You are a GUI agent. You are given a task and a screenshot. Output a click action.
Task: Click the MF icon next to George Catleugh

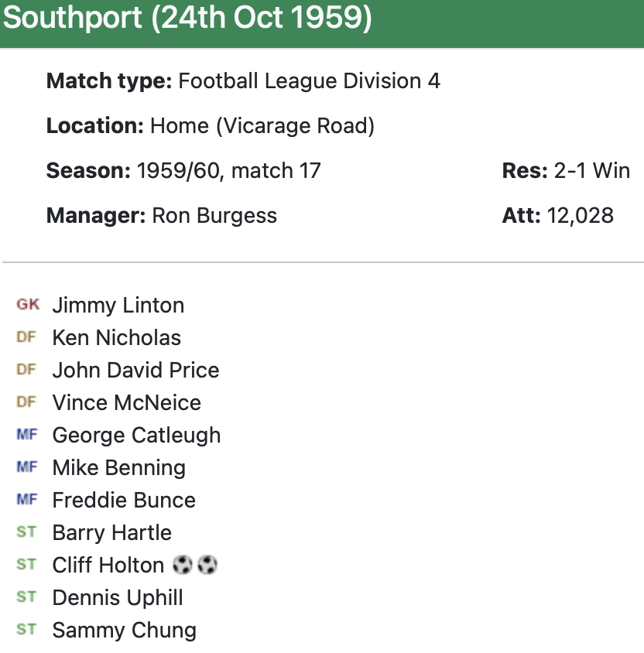coord(26,435)
